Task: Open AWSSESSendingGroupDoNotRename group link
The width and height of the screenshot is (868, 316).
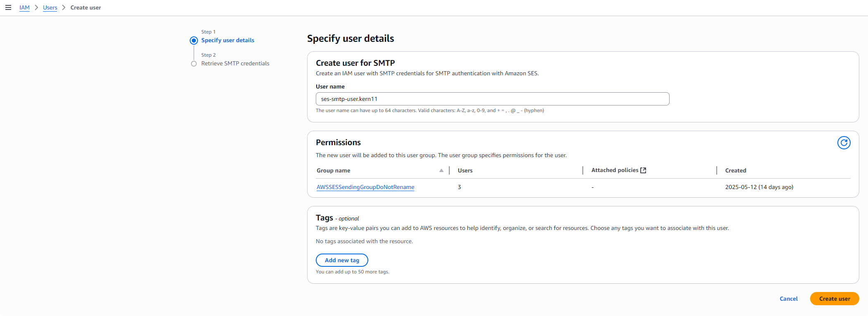Action: 365,187
